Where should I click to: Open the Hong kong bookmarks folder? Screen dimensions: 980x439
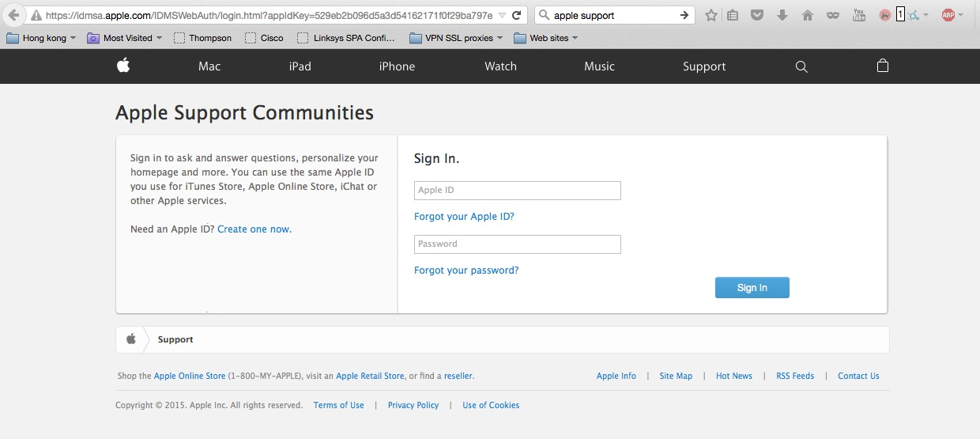(x=41, y=38)
